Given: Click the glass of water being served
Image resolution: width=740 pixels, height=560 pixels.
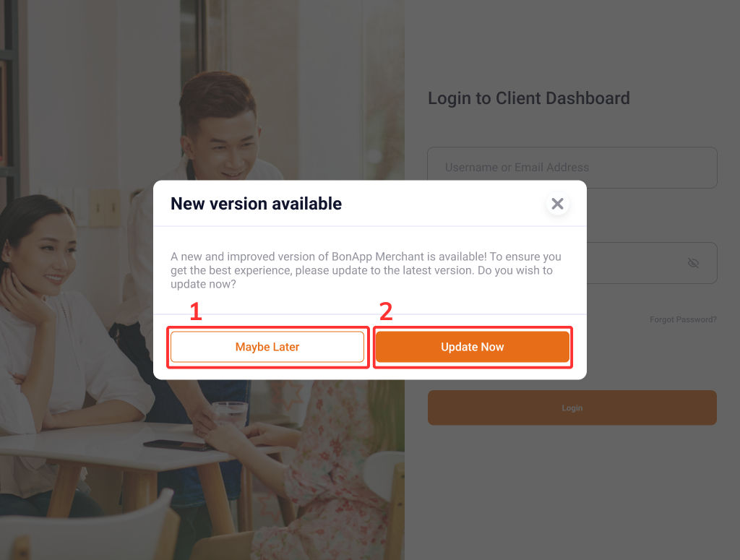Looking at the screenshot, I should point(230,414).
